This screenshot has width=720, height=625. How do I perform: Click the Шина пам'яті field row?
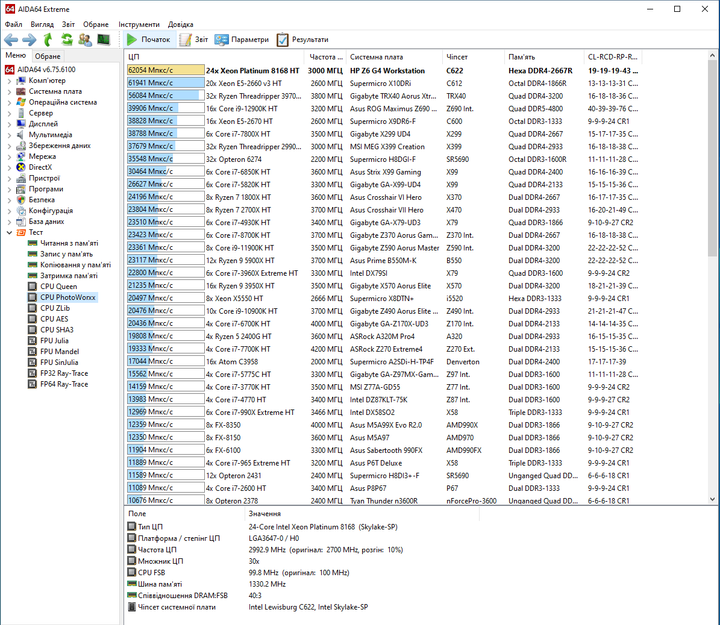coord(303,584)
